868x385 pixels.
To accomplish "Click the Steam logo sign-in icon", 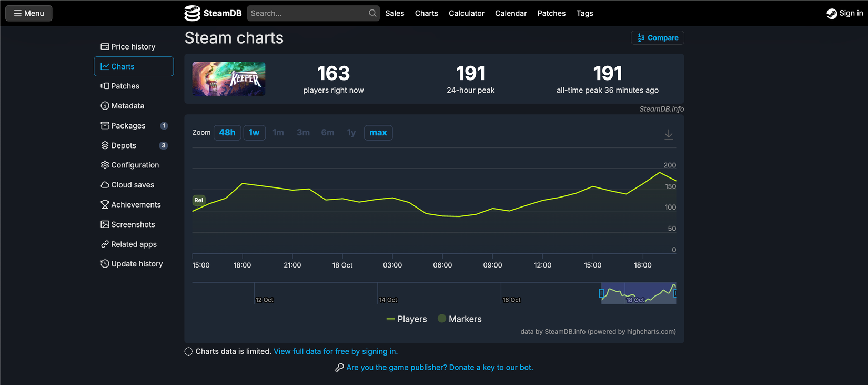I will pyautogui.click(x=832, y=14).
